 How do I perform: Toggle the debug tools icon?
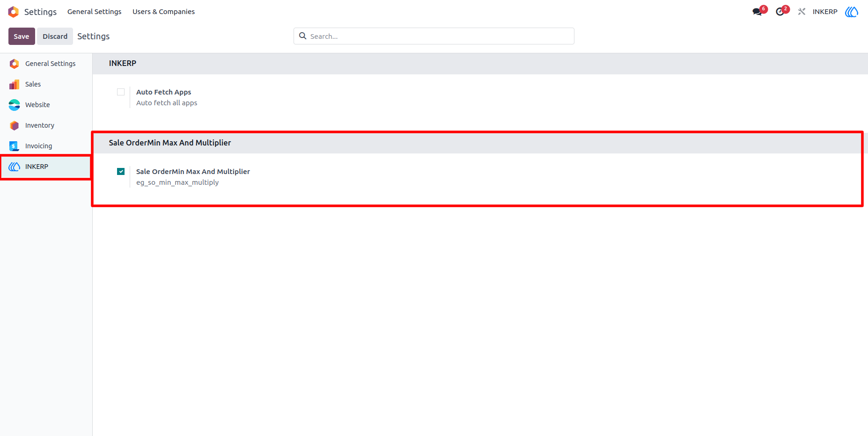(x=802, y=12)
